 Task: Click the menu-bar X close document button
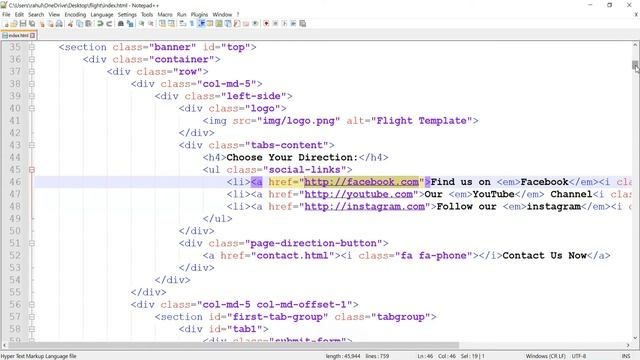[636, 14]
